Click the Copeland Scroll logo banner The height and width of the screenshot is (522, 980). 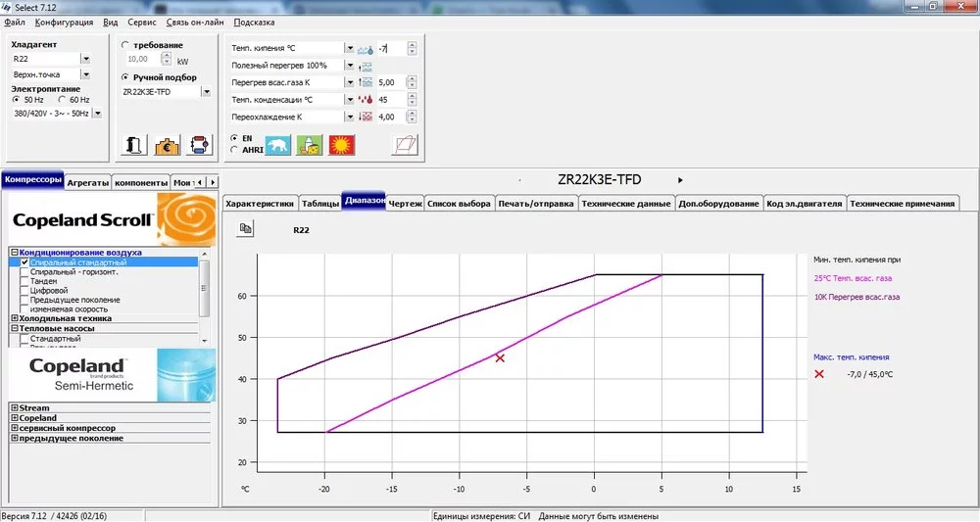point(113,219)
